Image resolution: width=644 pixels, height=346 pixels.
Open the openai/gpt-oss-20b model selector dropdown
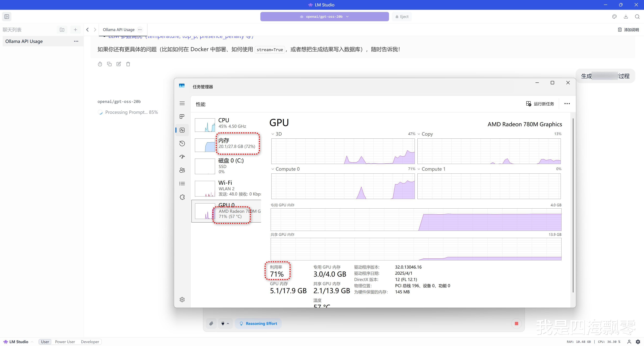(x=324, y=16)
